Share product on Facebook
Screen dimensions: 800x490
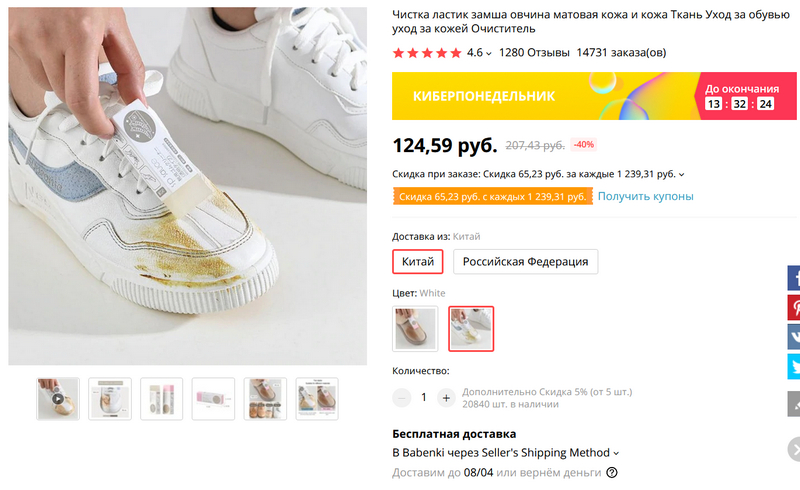pos(794,277)
